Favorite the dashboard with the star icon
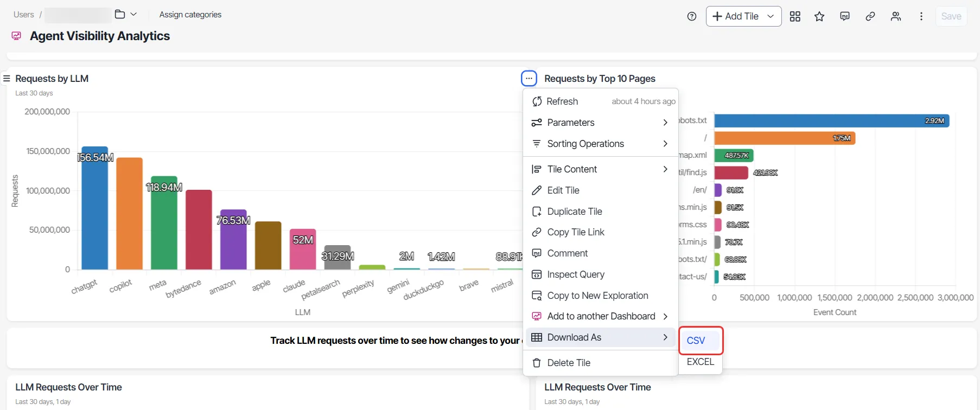 point(819,16)
